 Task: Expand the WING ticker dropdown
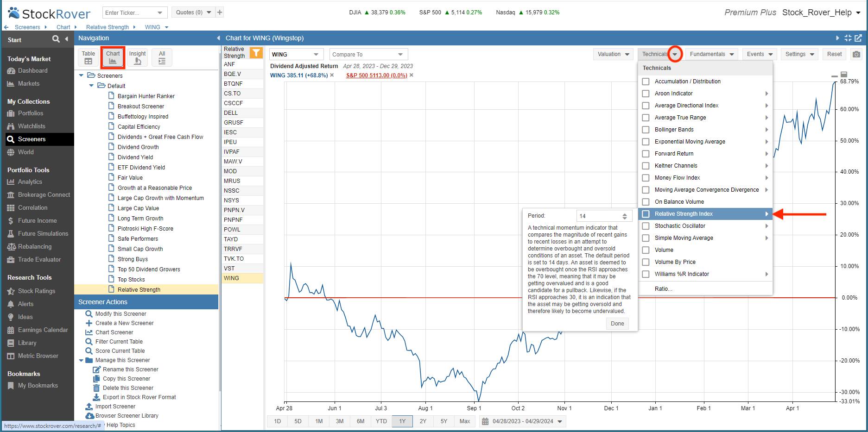point(316,54)
